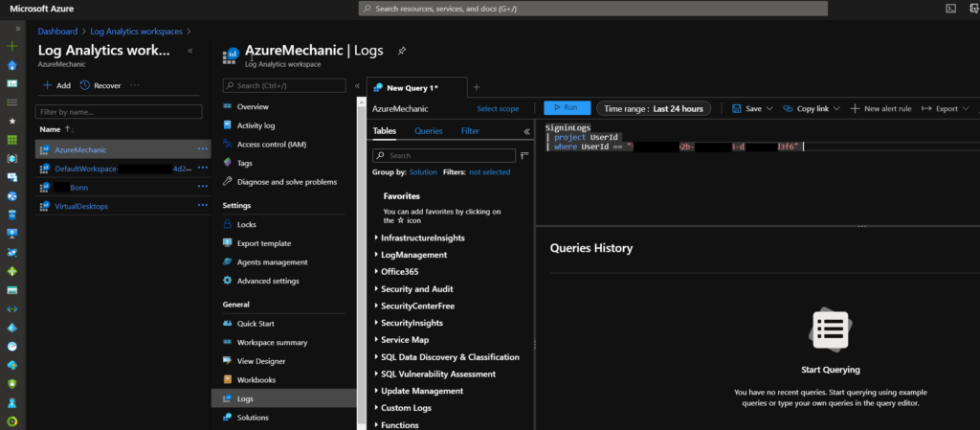Image resolution: width=980 pixels, height=430 pixels.
Task: Open Home icon in left rail
Action: tap(11, 66)
